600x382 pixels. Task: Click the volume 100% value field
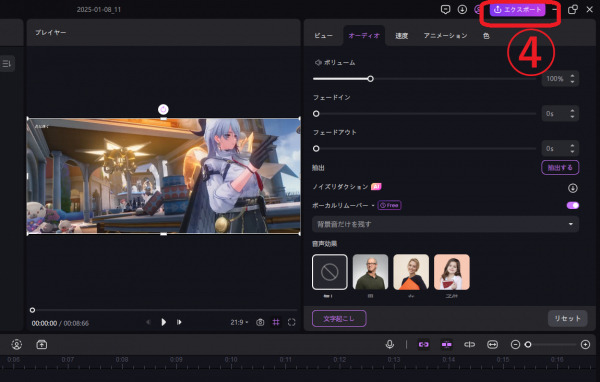coord(555,79)
